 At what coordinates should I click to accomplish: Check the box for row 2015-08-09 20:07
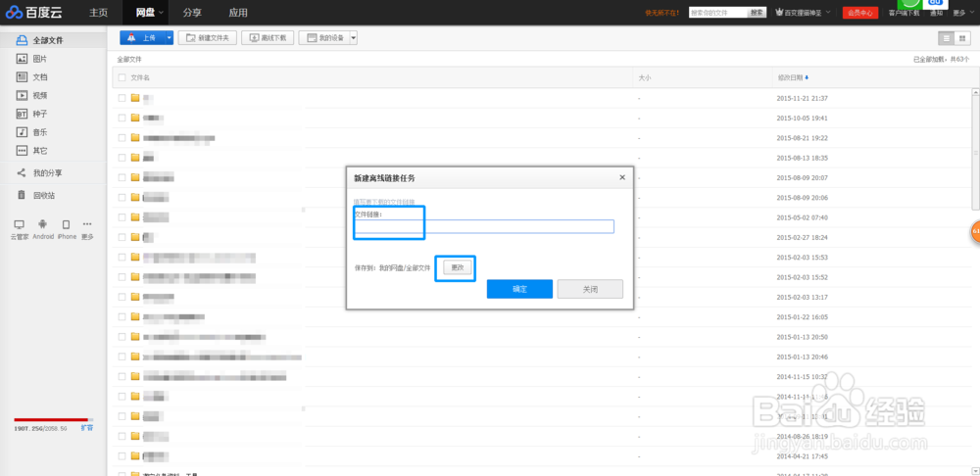[x=122, y=177]
